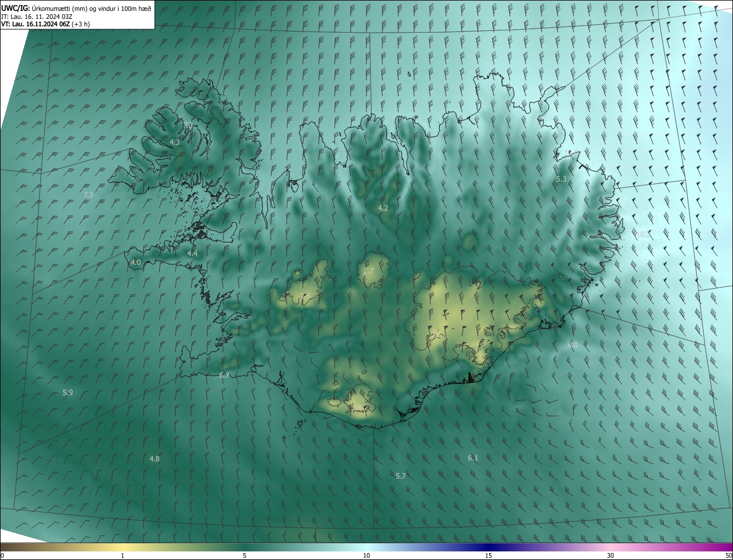Click the 4.2 value in north Iceland
The image size is (733, 560).
[383, 208]
